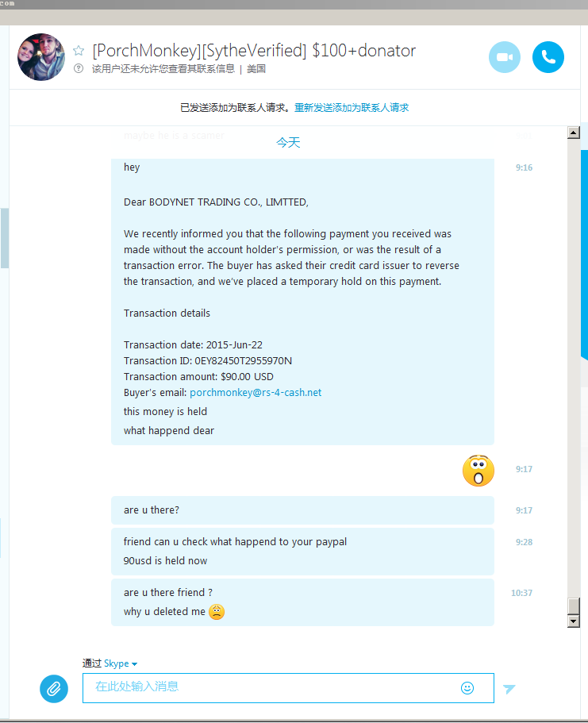Click the send message arrow icon
Viewport: 588px width, 723px height.
(x=509, y=689)
